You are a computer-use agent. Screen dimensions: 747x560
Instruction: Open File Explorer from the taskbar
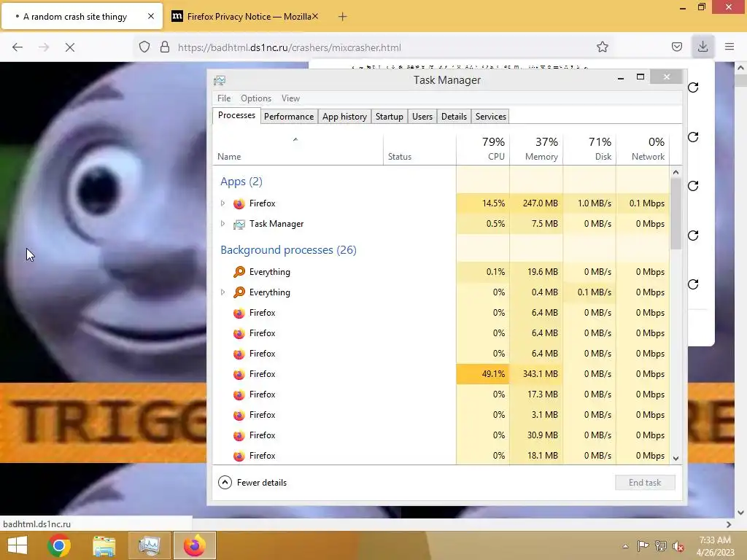point(104,545)
